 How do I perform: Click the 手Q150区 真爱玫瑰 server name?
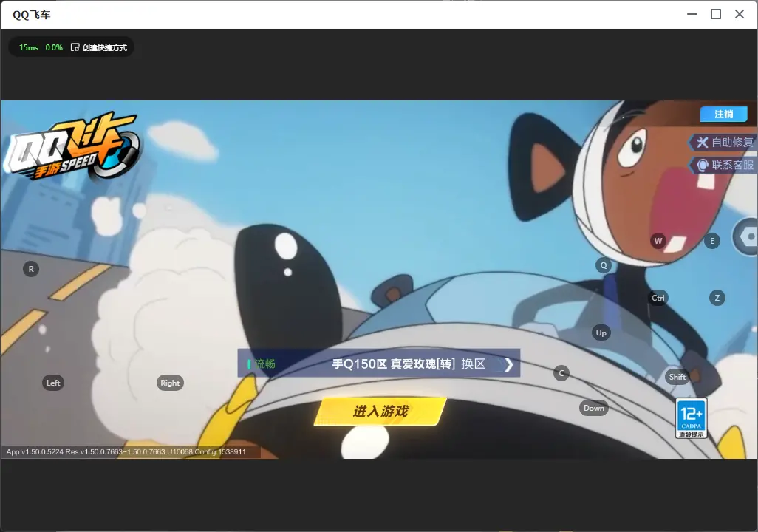click(394, 364)
